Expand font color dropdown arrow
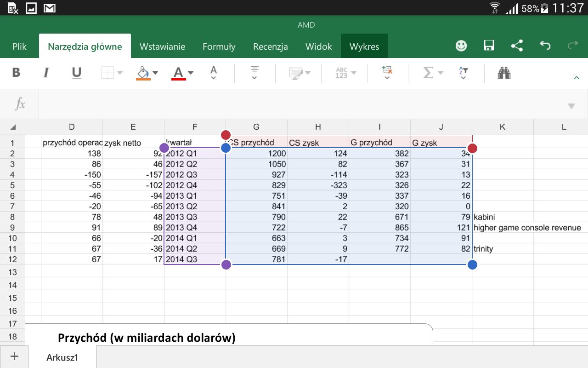The width and height of the screenshot is (588, 368). [191, 73]
